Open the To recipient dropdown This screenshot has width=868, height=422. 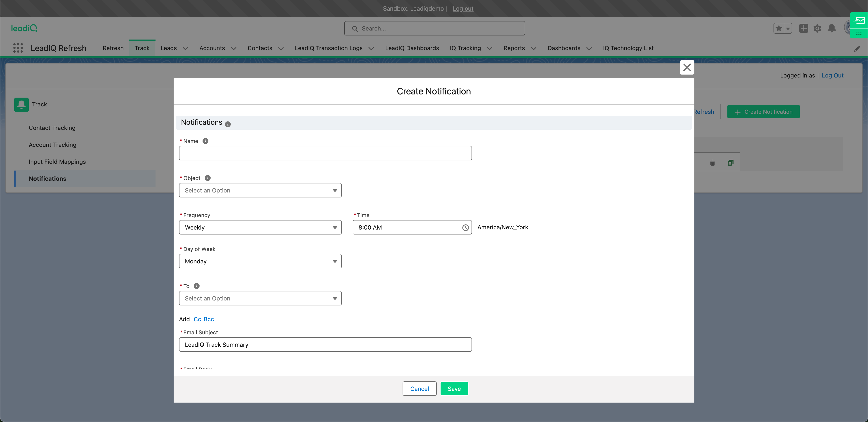click(x=260, y=298)
